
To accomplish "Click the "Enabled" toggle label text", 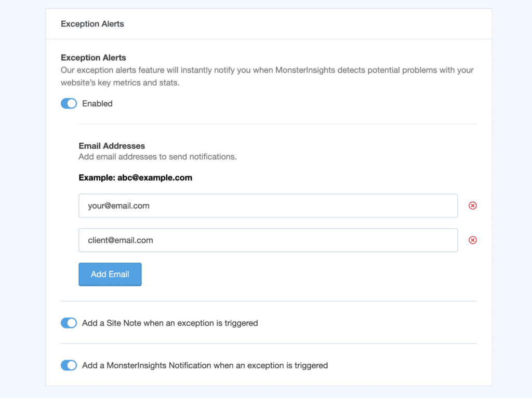I will pos(97,104).
